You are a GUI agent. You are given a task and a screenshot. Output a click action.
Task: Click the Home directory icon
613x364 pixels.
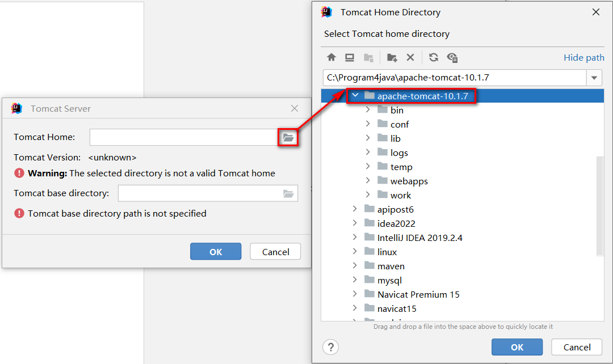click(x=331, y=57)
